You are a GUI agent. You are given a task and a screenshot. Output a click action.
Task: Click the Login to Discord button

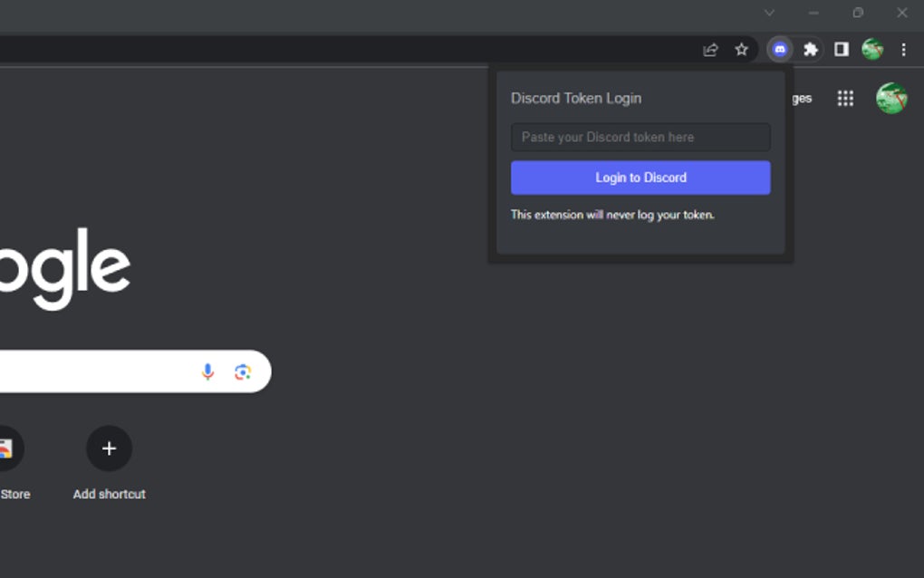(x=640, y=178)
